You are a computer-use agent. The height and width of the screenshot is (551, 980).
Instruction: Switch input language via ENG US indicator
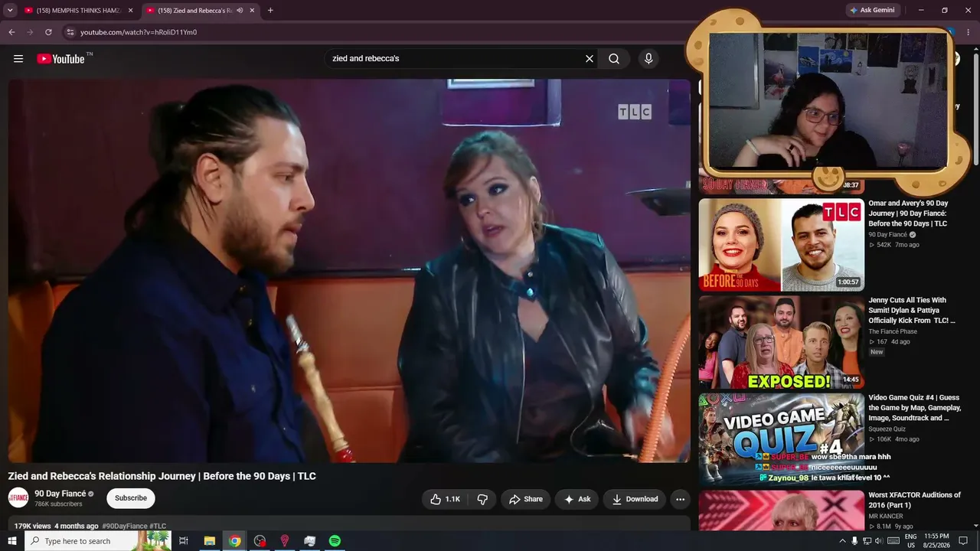tap(911, 541)
